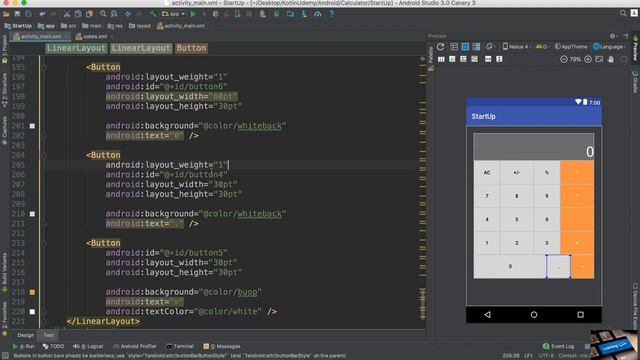Refresh the layout preview
The width and height of the screenshot is (640, 360).
point(440,47)
